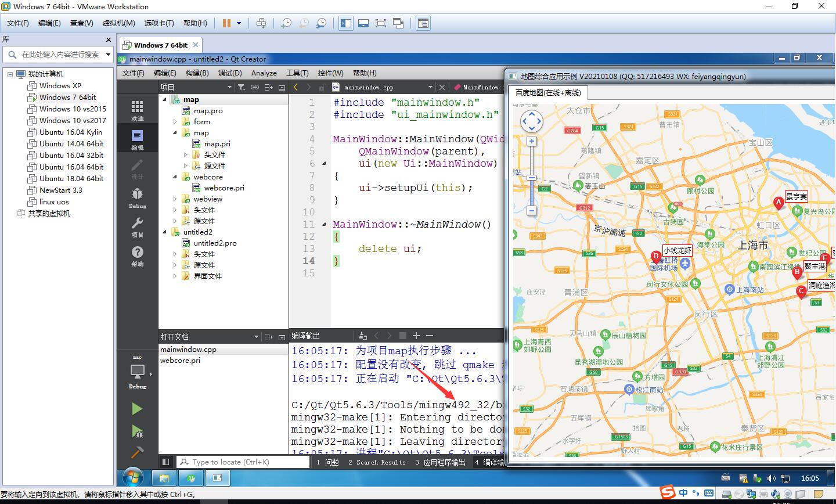
Task: Open the Debug mode in Qt Creator sidebar
Action: click(138, 197)
